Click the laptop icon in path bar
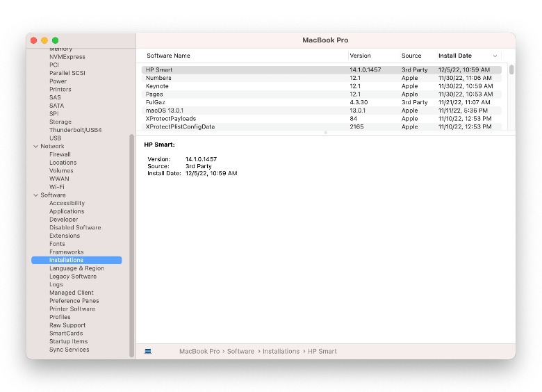The width and height of the screenshot is (542, 392). point(148,351)
